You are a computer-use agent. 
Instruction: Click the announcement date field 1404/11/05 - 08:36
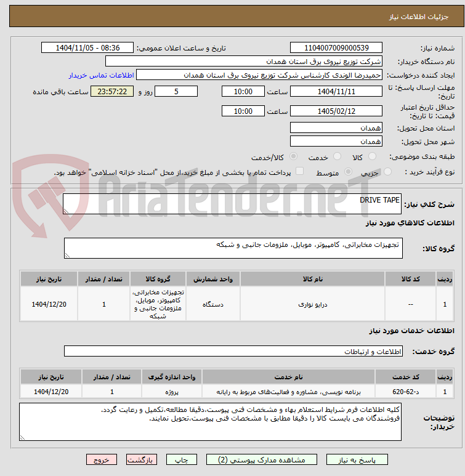pyautogui.click(x=87, y=47)
